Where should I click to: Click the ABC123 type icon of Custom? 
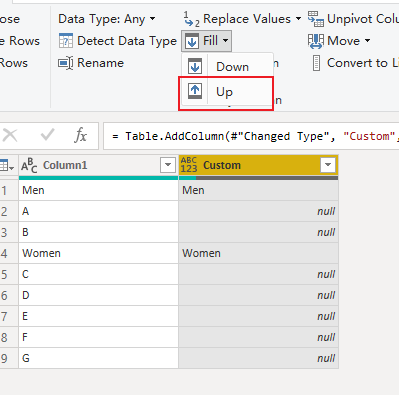(x=189, y=165)
